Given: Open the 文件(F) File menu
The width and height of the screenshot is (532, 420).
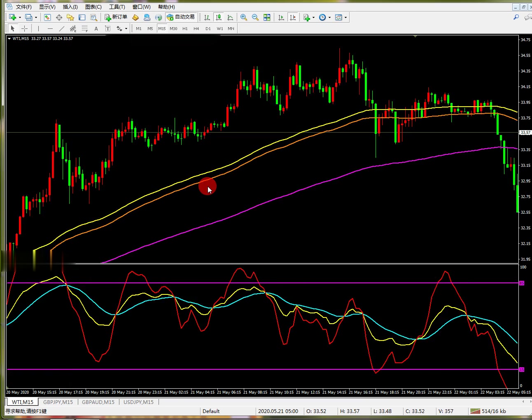Looking at the screenshot, I should (x=23, y=7).
